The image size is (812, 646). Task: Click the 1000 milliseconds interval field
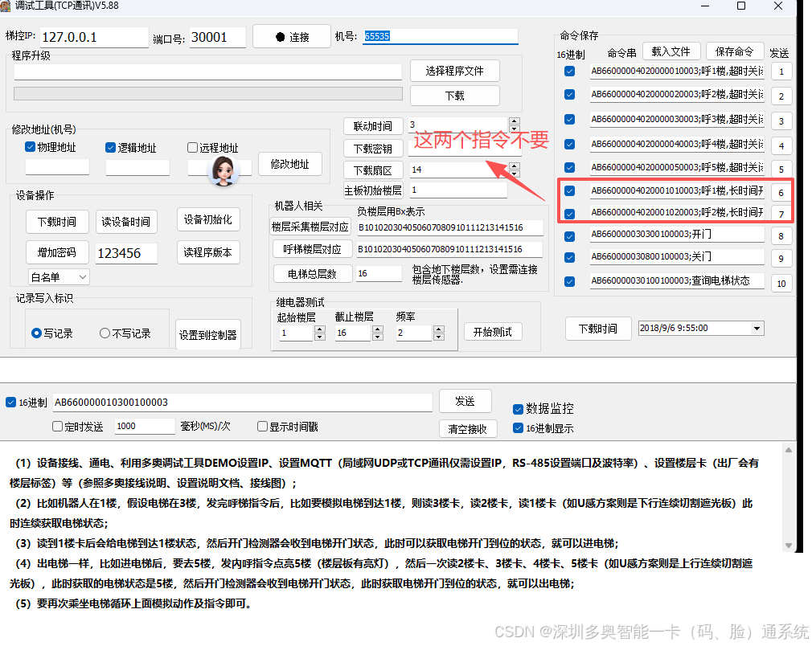[145, 426]
